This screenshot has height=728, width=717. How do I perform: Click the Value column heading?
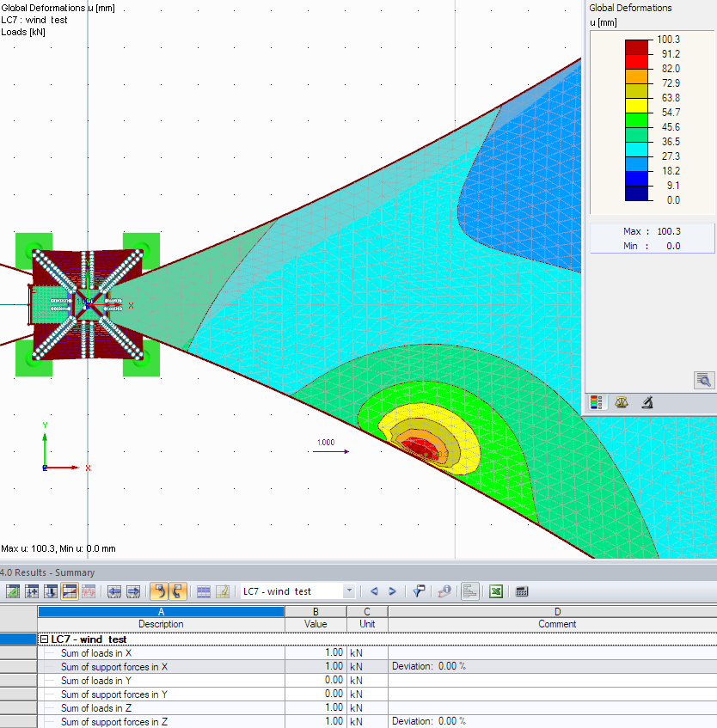coord(316,624)
